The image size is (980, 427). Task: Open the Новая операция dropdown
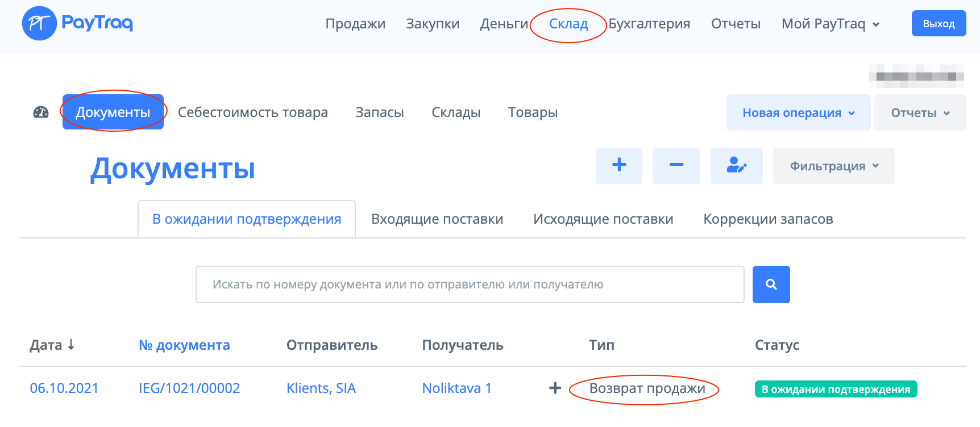click(798, 112)
